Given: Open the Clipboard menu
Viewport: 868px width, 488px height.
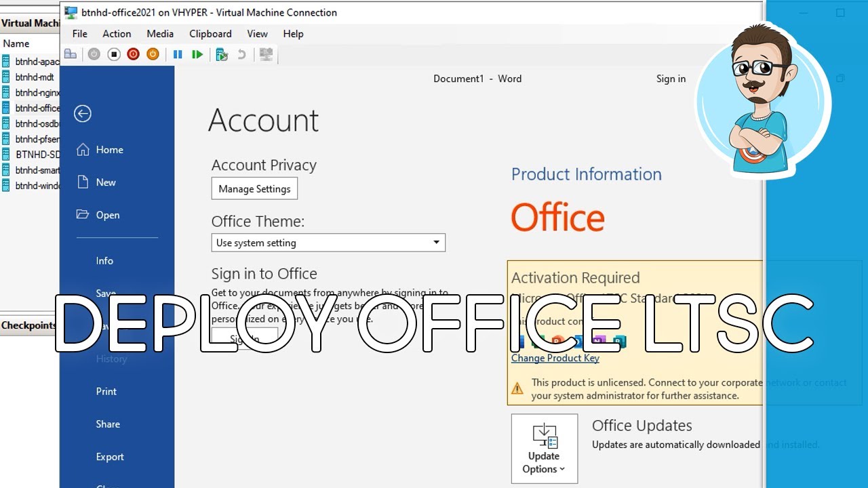Looking at the screenshot, I should tap(210, 33).
